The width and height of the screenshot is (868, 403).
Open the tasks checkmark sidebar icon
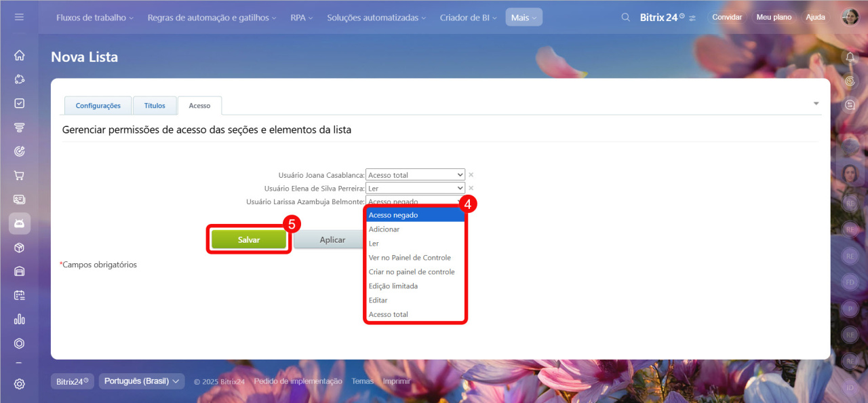tap(19, 103)
